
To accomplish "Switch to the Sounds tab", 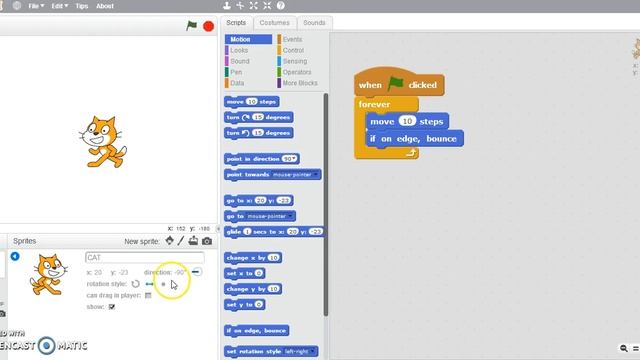I will (x=314, y=23).
